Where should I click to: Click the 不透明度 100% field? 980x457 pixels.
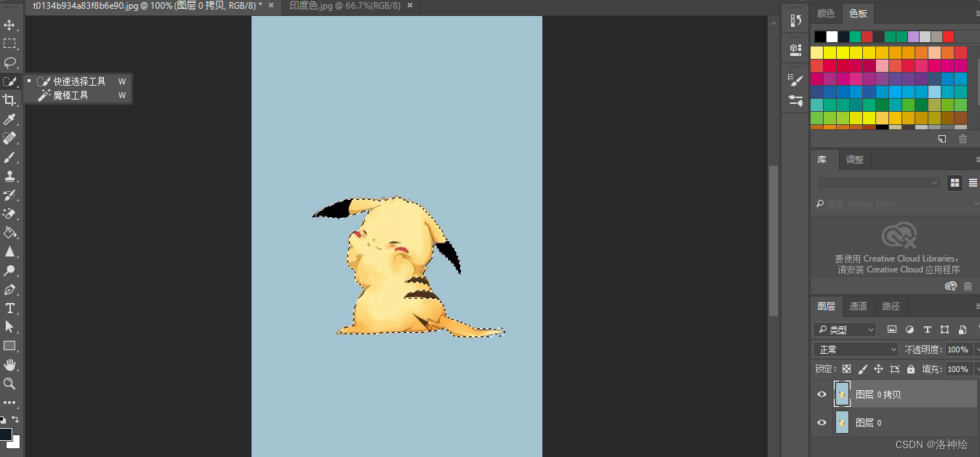click(x=958, y=349)
